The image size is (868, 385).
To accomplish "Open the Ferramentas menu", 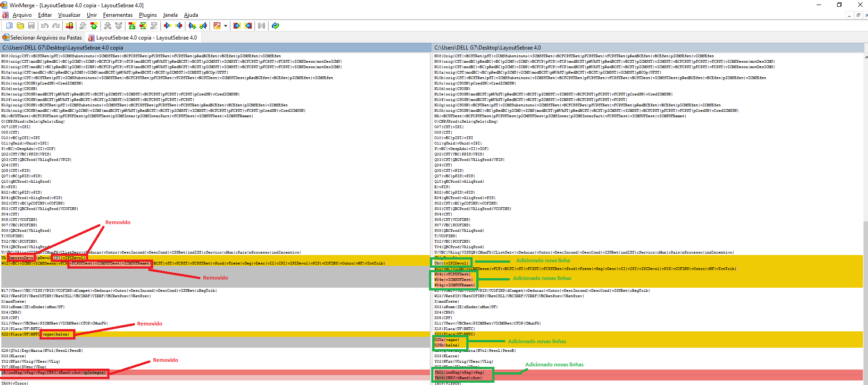I will [118, 15].
